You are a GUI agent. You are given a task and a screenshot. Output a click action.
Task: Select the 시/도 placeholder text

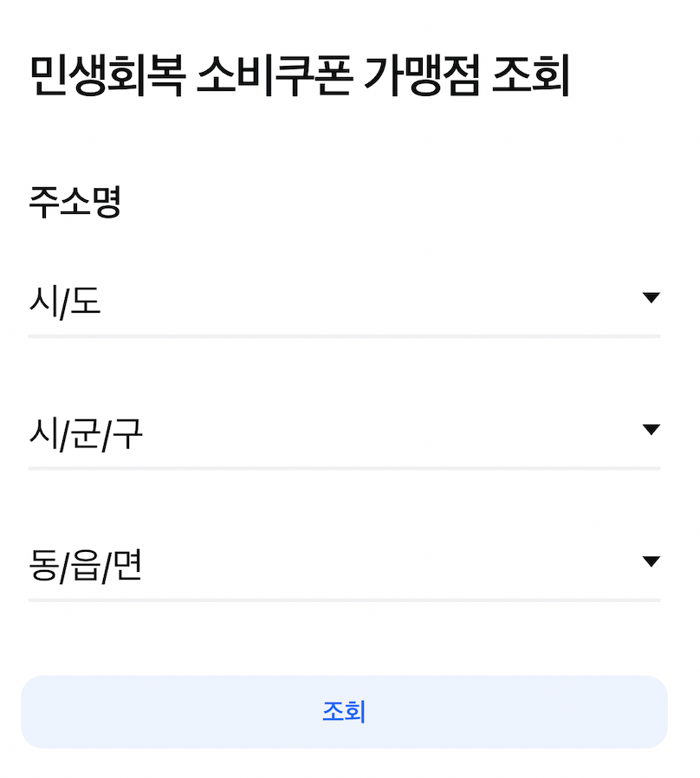65,301
